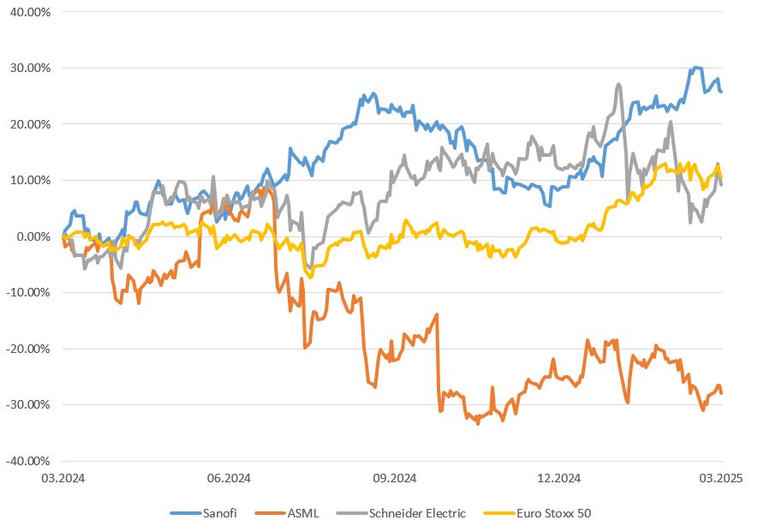Select the 06.2024 x-axis date label
This screenshot has width=758, height=532.
pos(230,478)
